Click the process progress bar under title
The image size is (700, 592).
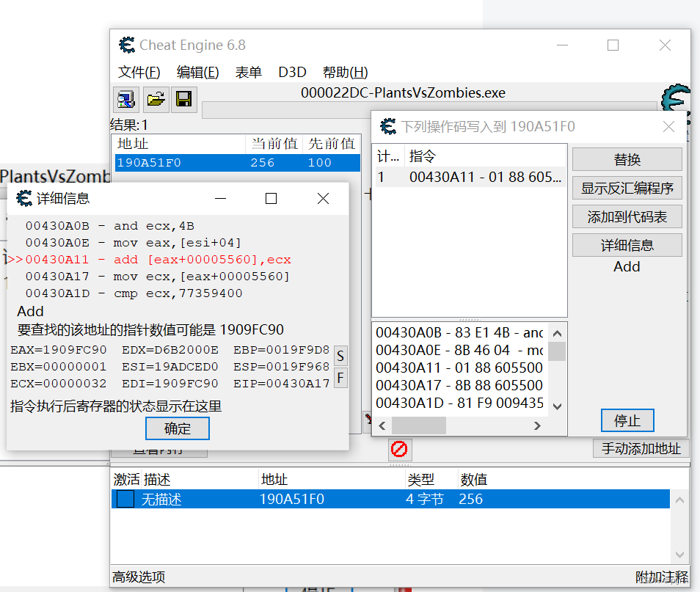pyautogui.click(x=429, y=110)
